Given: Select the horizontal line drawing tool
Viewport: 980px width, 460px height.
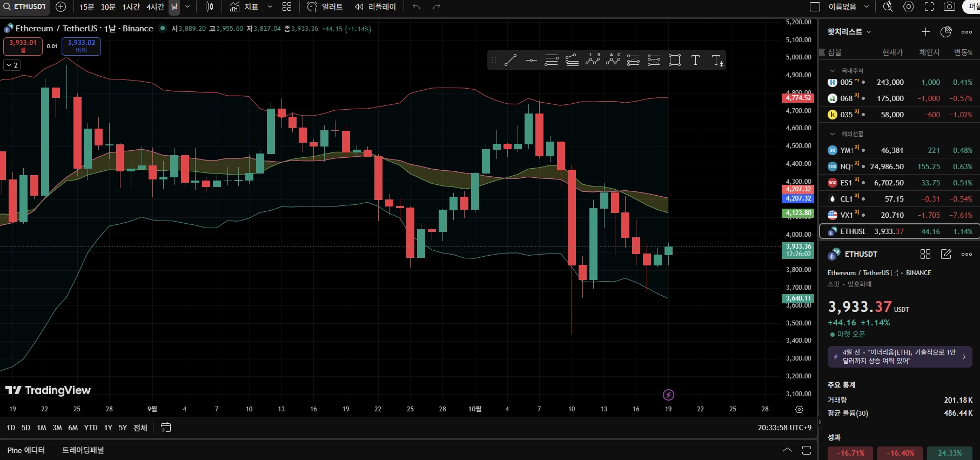Looking at the screenshot, I should (531, 60).
